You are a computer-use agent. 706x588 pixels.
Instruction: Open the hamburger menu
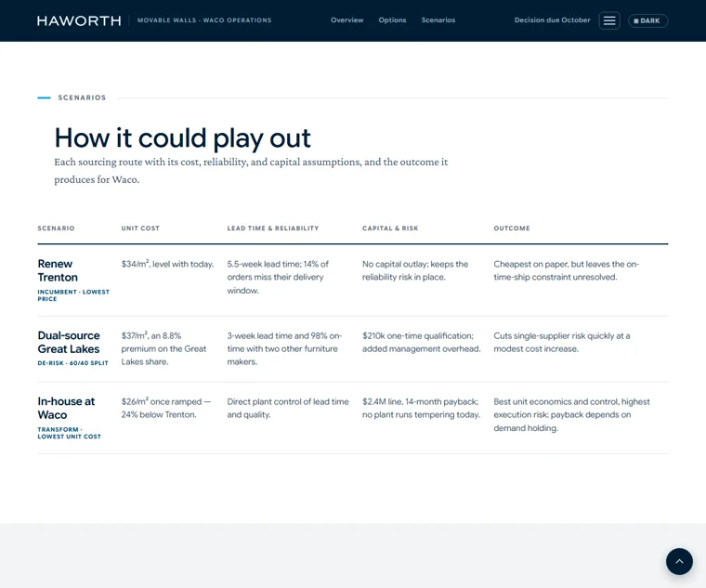(609, 20)
